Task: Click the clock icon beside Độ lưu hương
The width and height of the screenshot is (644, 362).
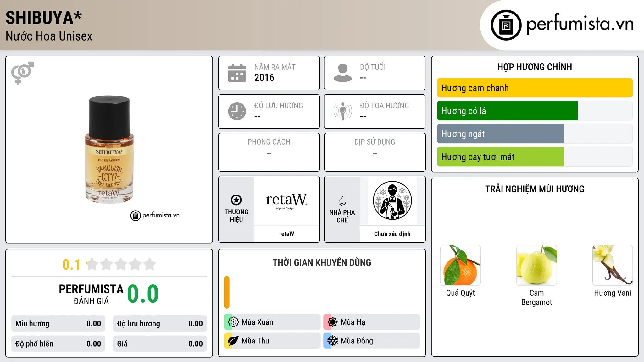Action: pyautogui.click(x=237, y=111)
